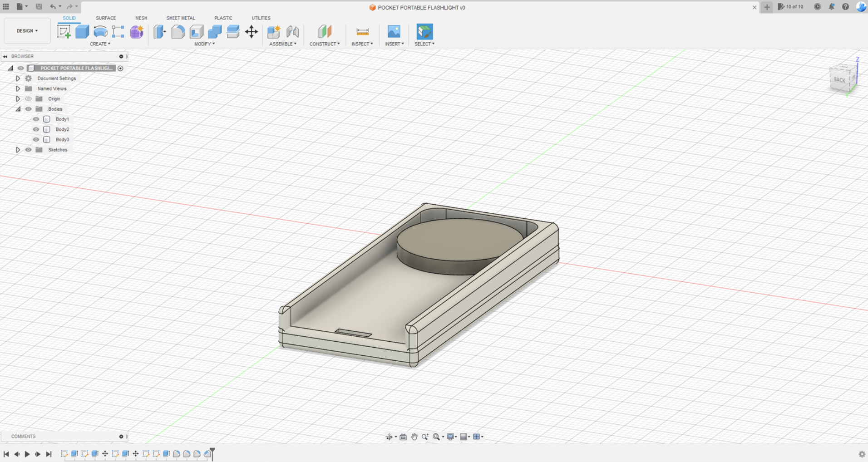
Task: Switch to the PLASTIC tab
Action: (223, 18)
